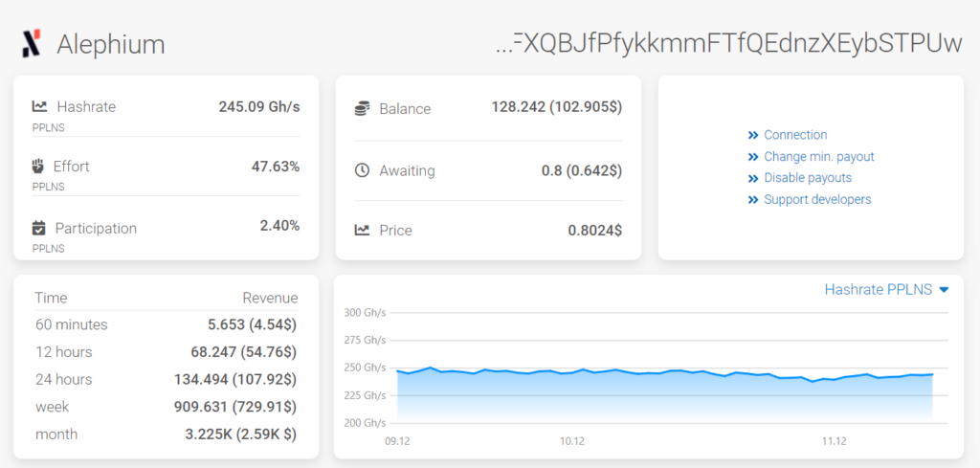Click the 11.12 date on chart axis
The height and width of the screenshot is (468, 980).
[835, 441]
